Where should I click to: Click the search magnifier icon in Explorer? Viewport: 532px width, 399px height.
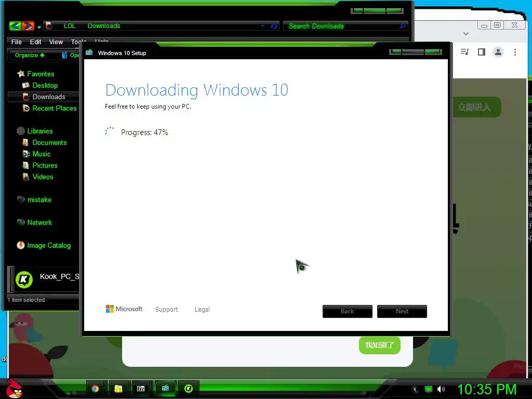tap(402, 26)
